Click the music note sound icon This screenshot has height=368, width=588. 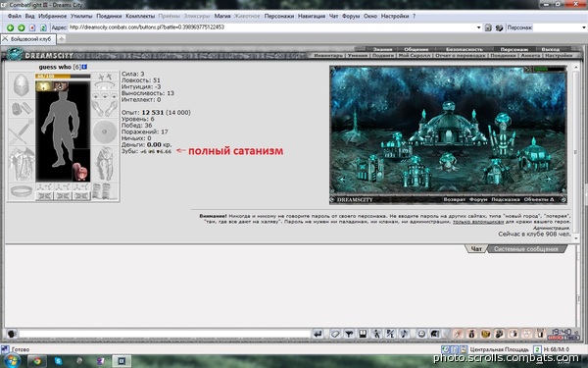404,334
